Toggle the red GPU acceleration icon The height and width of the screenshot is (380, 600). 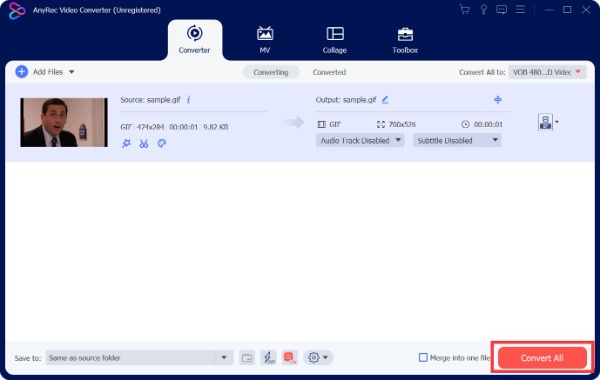click(290, 358)
